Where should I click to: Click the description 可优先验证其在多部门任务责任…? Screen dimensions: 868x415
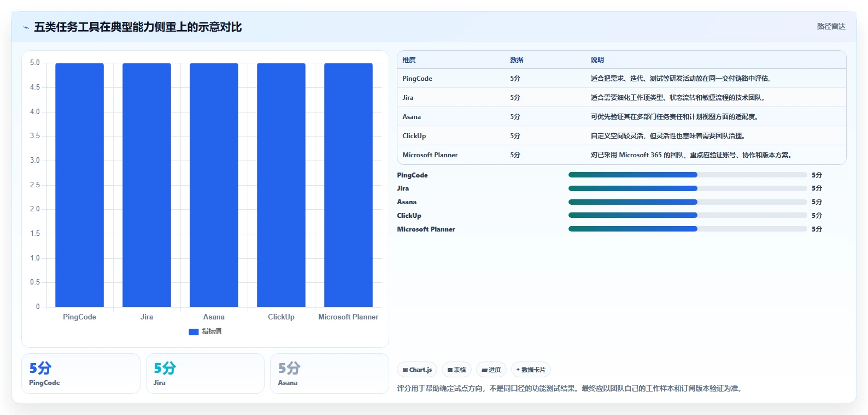point(675,117)
